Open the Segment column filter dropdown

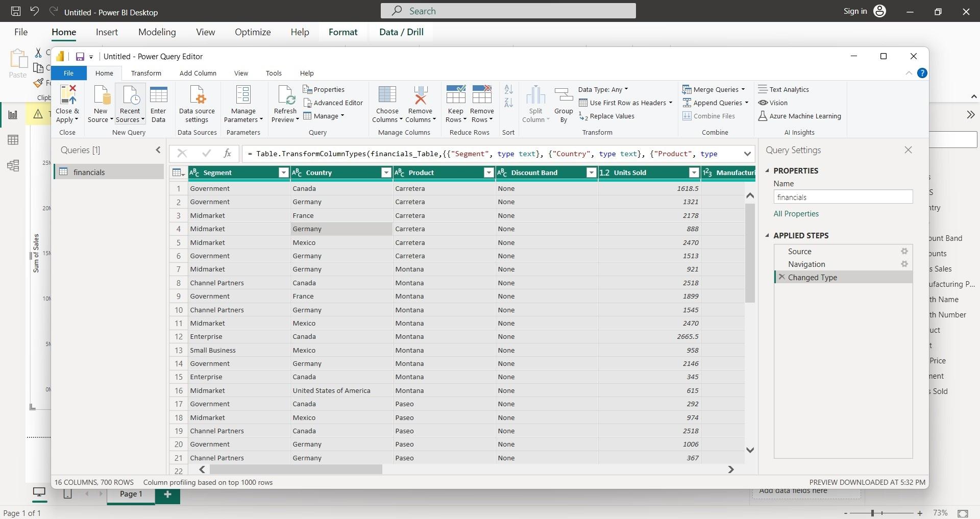click(x=283, y=172)
